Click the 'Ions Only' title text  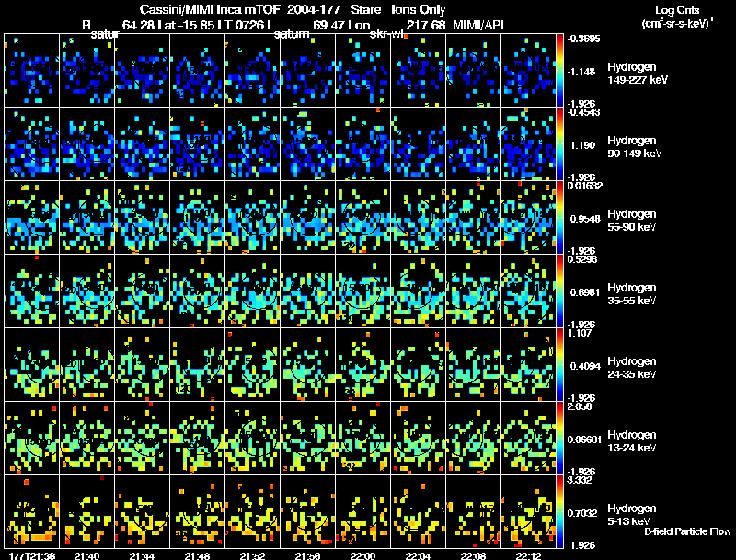click(419, 10)
